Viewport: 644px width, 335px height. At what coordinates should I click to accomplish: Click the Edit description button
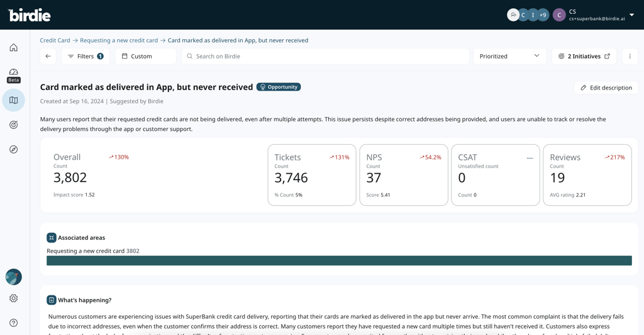pos(606,88)
